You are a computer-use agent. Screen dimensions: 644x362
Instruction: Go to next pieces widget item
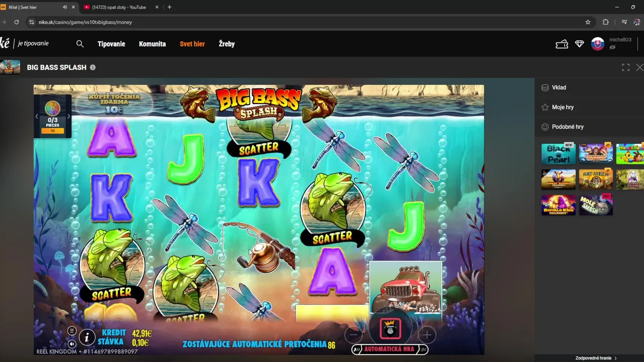coord(68,117)
